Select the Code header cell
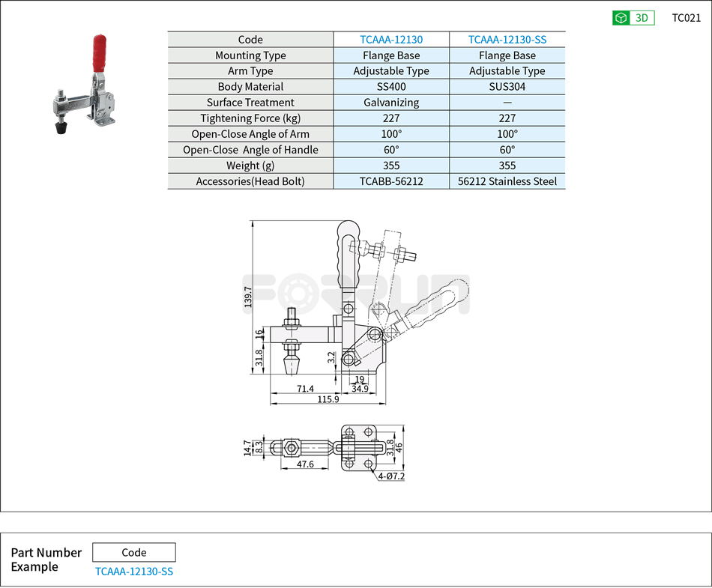This screenshot has height=588, width=712. point(251,40)
